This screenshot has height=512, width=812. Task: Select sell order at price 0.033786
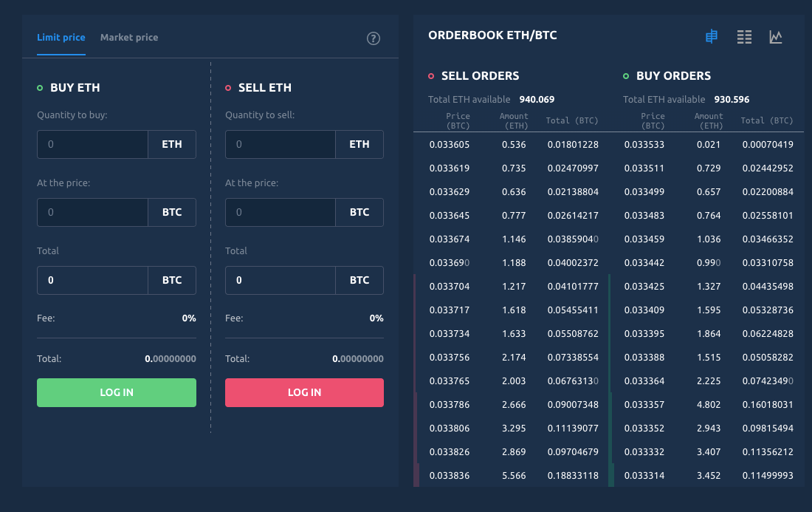pyautogui.click(x=511, y=404)
